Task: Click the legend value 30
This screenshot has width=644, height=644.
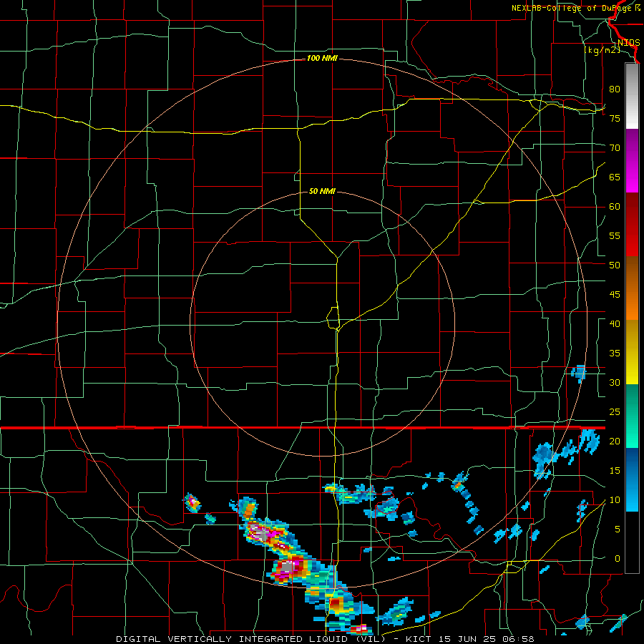Action: click(x=615, y=382)
